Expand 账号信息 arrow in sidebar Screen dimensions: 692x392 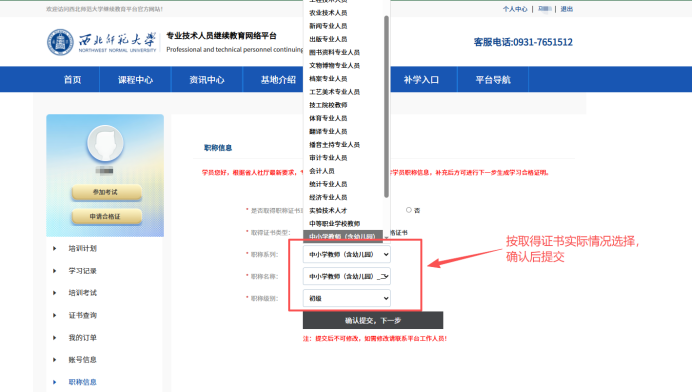tap(55, 360)
